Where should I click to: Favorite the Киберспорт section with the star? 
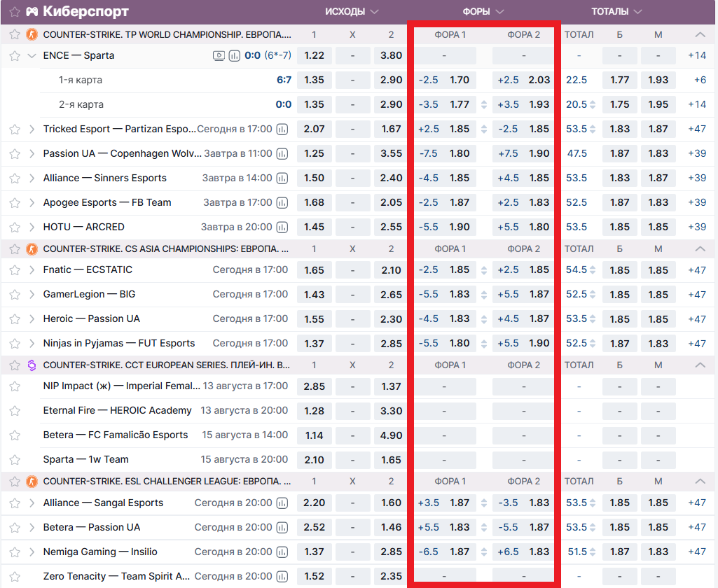click(x=15, y=12)
